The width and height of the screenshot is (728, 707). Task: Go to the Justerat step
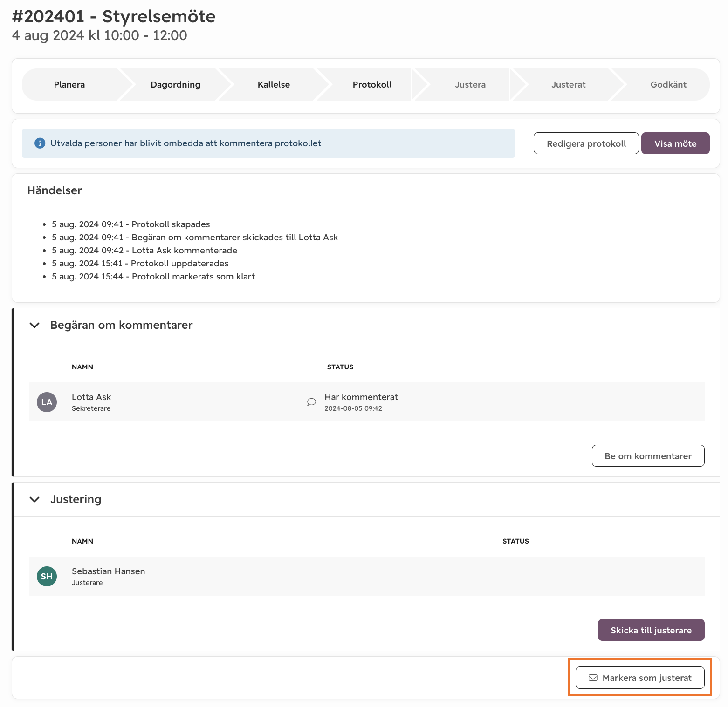pos(569,85)
